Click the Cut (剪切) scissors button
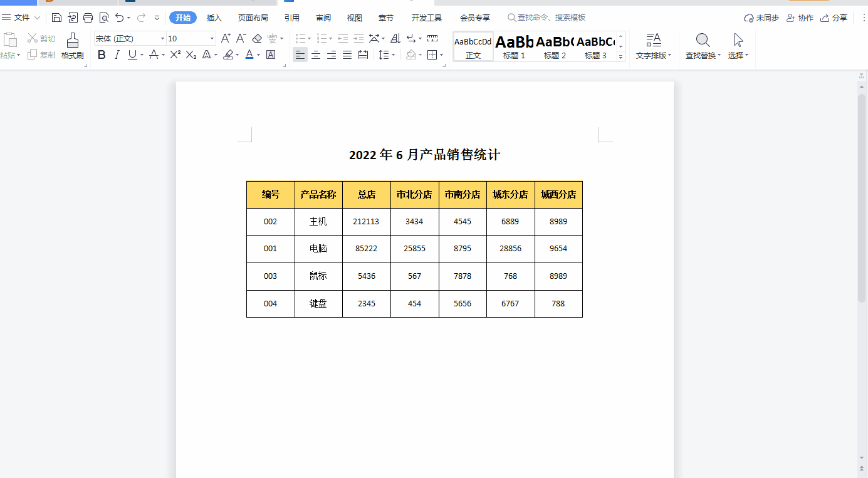868x478 pixels. [x=41, y=39]
